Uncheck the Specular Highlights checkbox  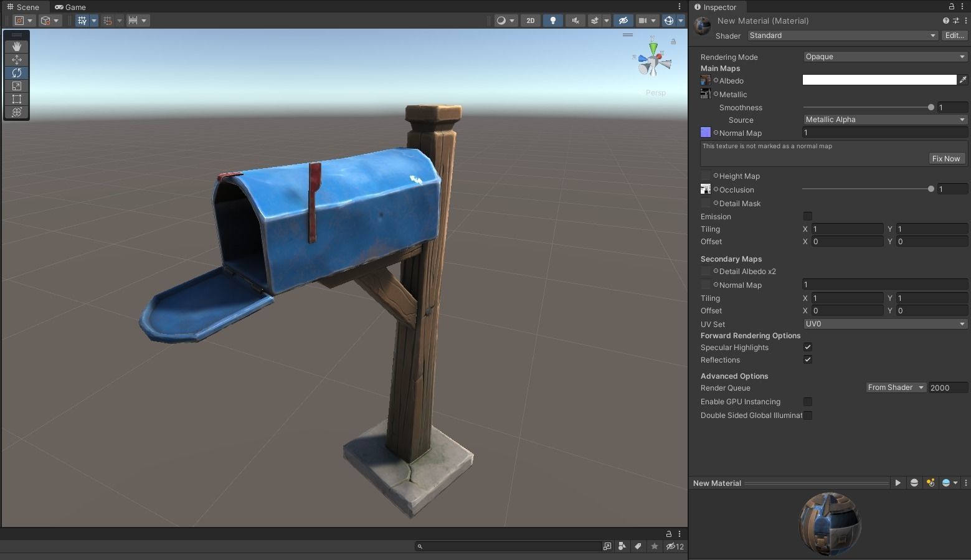(808, 347)
